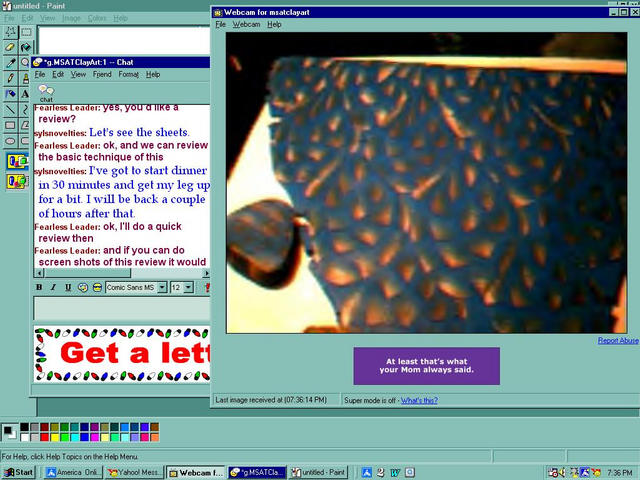Click the Word "W" quick launch icon
Image resolution: width=640 pixels, height=480 pixels.
tap(395, 473)
